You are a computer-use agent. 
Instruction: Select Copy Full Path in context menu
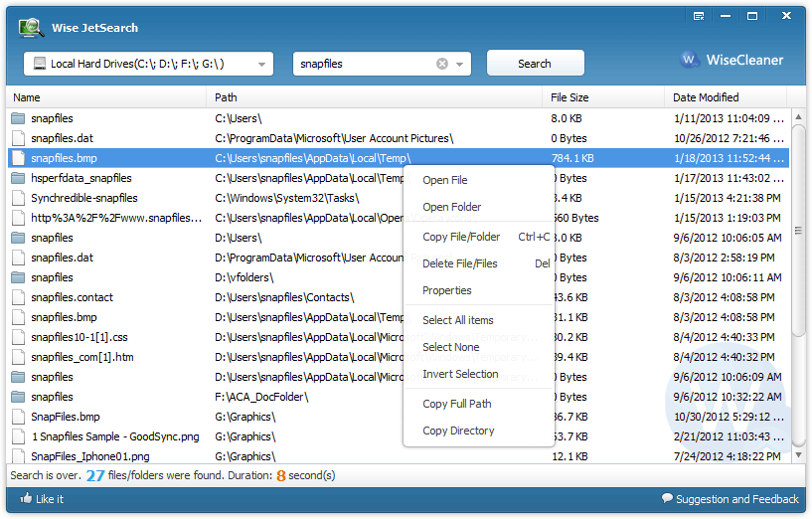click(457, 404)
